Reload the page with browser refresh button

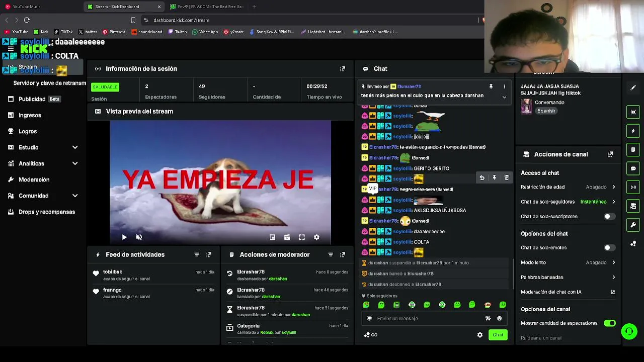point(27,20)
